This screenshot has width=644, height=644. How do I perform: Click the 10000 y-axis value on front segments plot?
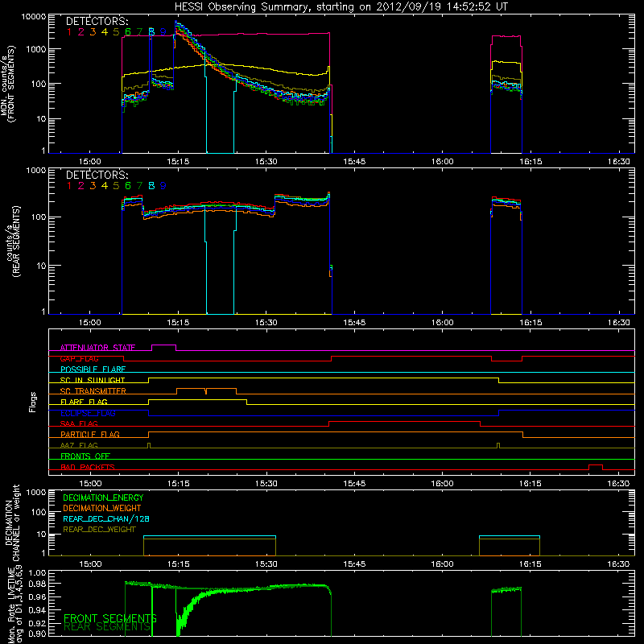point(34,17)
